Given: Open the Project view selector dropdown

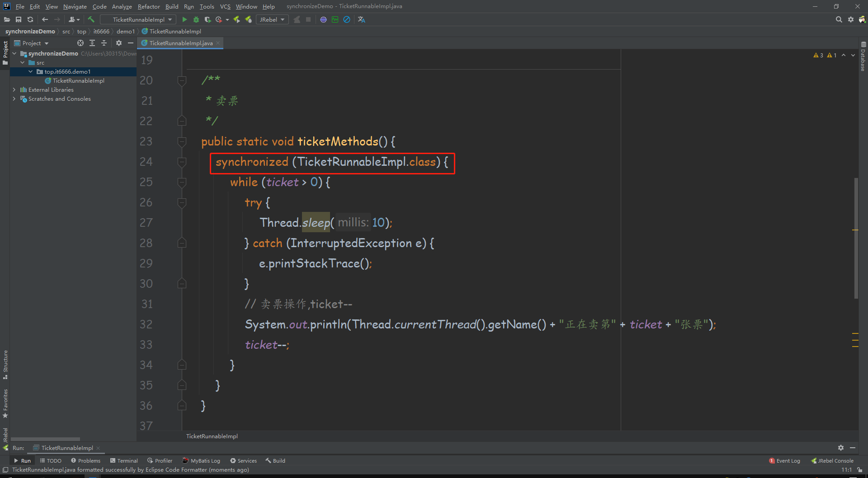Looking at the screenshot, I should click(x=32, y=43).
